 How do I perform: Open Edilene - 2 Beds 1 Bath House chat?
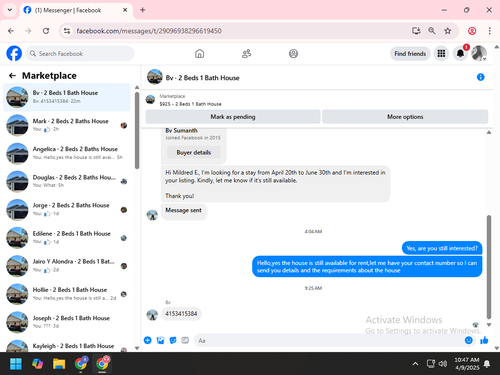point(67,238)
